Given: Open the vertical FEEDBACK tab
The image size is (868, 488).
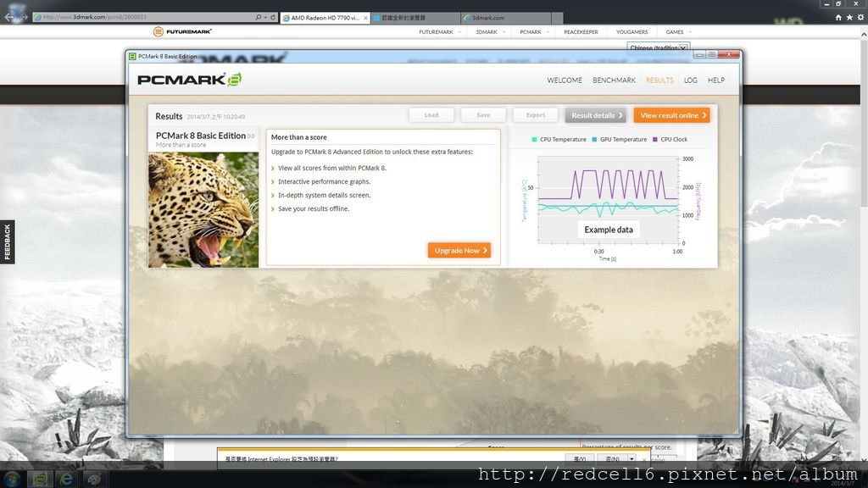Looking at the screenshot, I should click(x=7, y=241).
